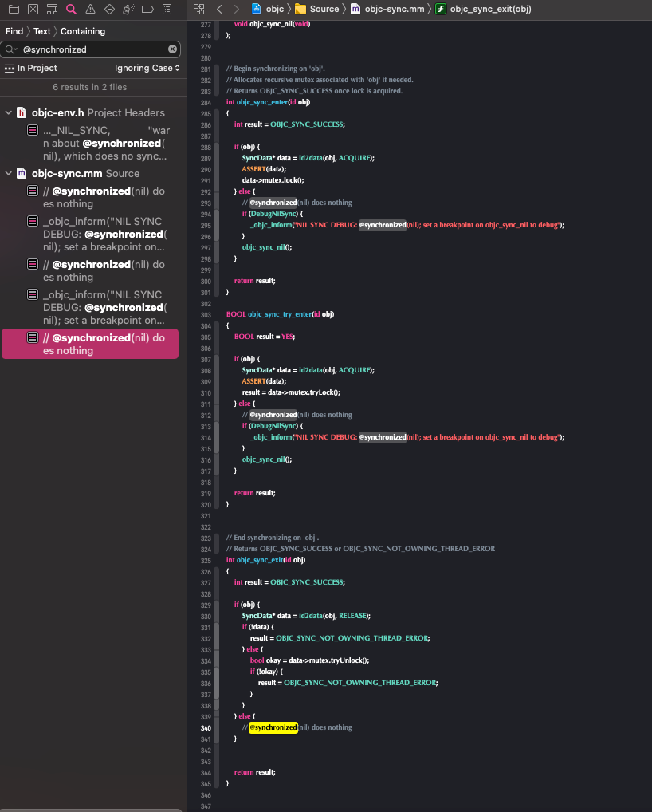652x812 pixels.
Task: Open the Ignoring Case popup
Action: click(147, 68)
